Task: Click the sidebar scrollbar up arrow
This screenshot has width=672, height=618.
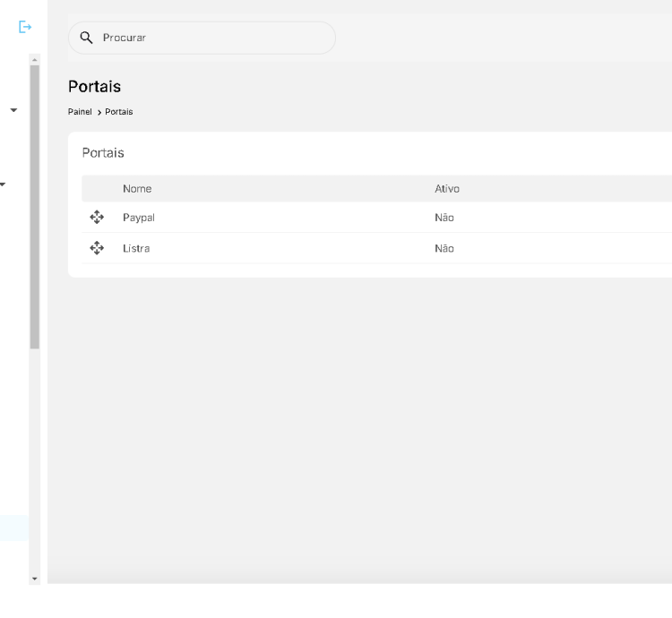Action: click(x=35, y=60)
